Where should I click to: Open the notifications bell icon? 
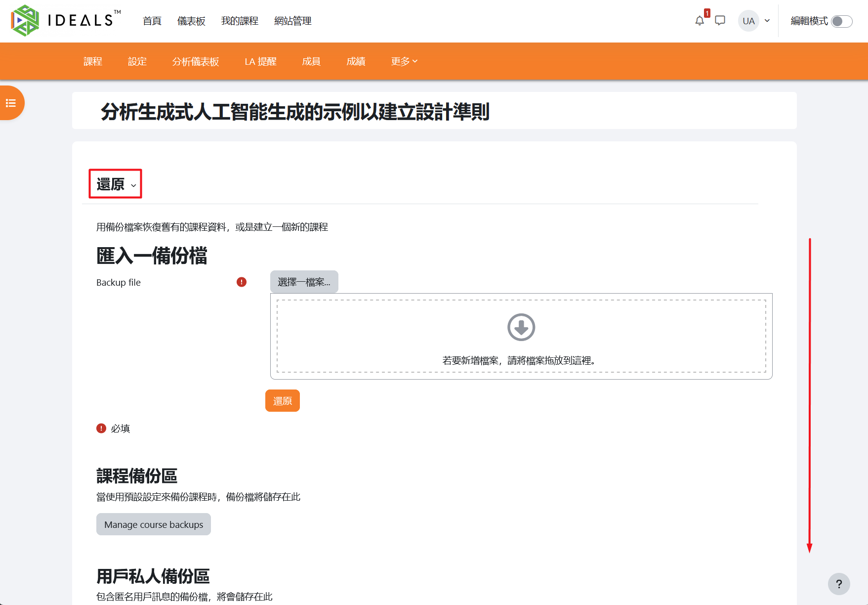click(699, 21)
